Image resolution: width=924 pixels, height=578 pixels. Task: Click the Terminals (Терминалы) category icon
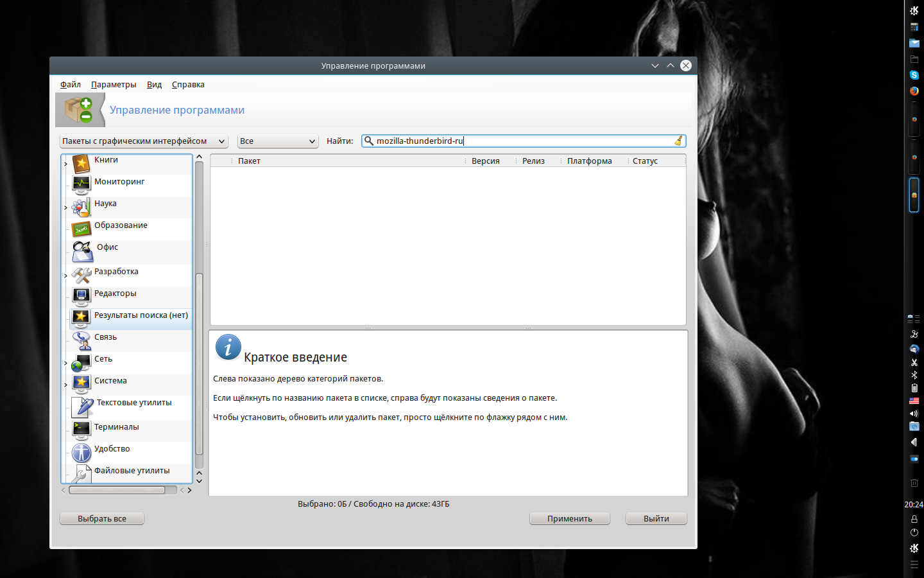coord(81,430)
